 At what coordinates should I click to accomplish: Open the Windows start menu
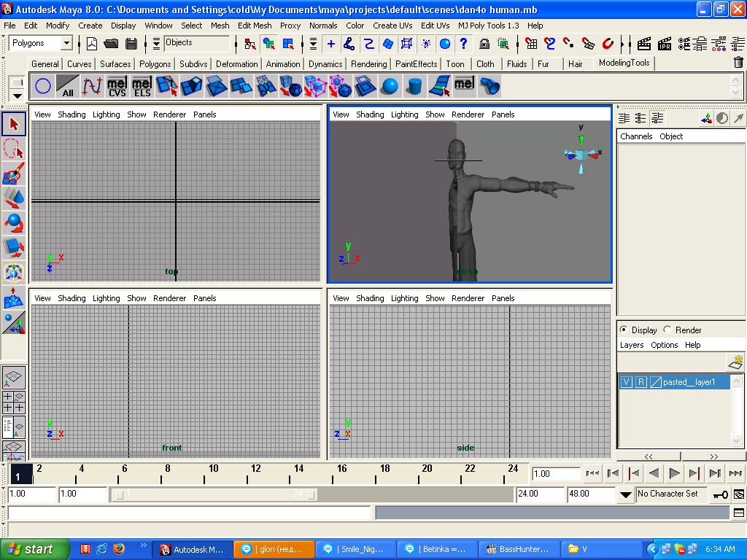click(34, 549)
